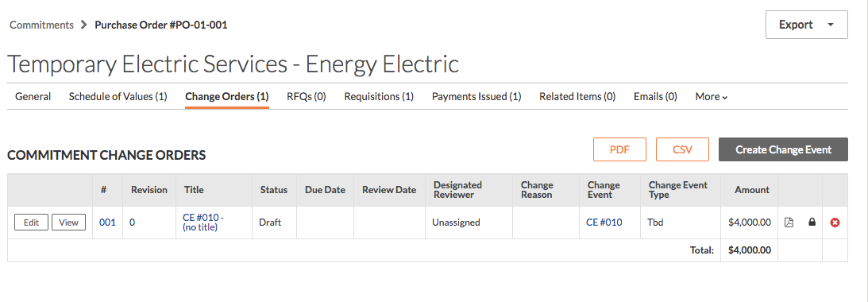The image size is (868, 302).
Task: Expand the More tab menu
Action: (x=712, y=96)
